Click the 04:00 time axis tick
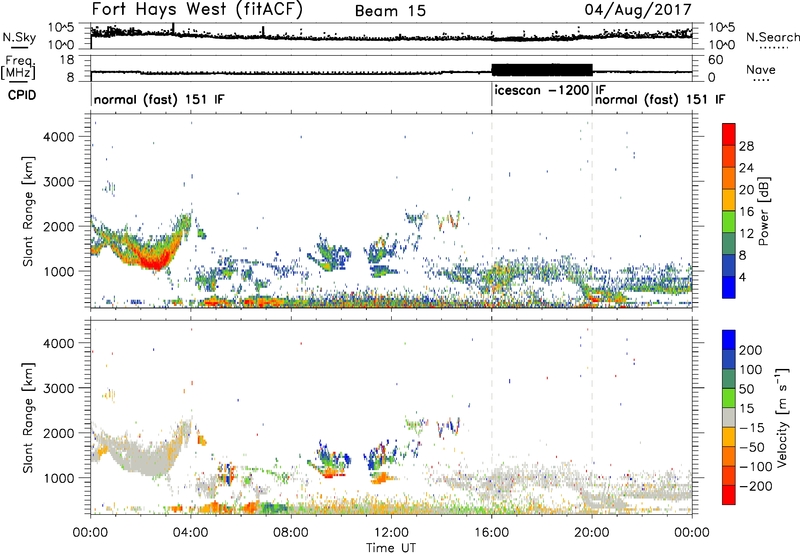 coord(191,533)
